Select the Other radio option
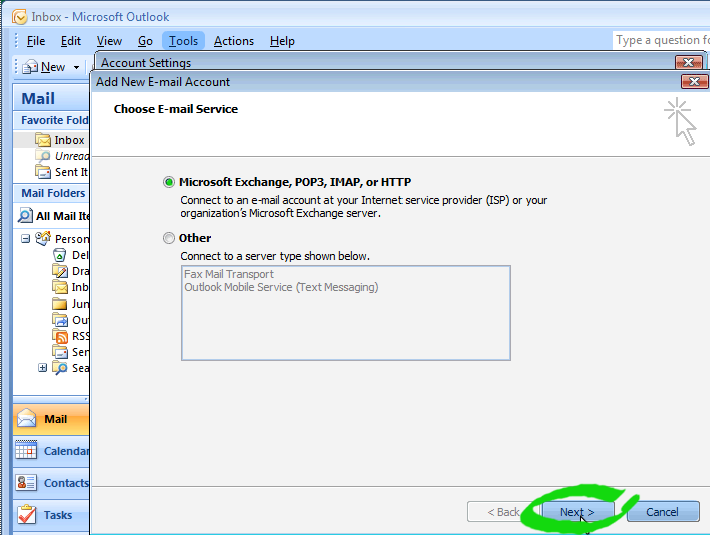Image resolution: width=710 pixels, height=535 pixels. pyautogui.click(x=169, y=238)
